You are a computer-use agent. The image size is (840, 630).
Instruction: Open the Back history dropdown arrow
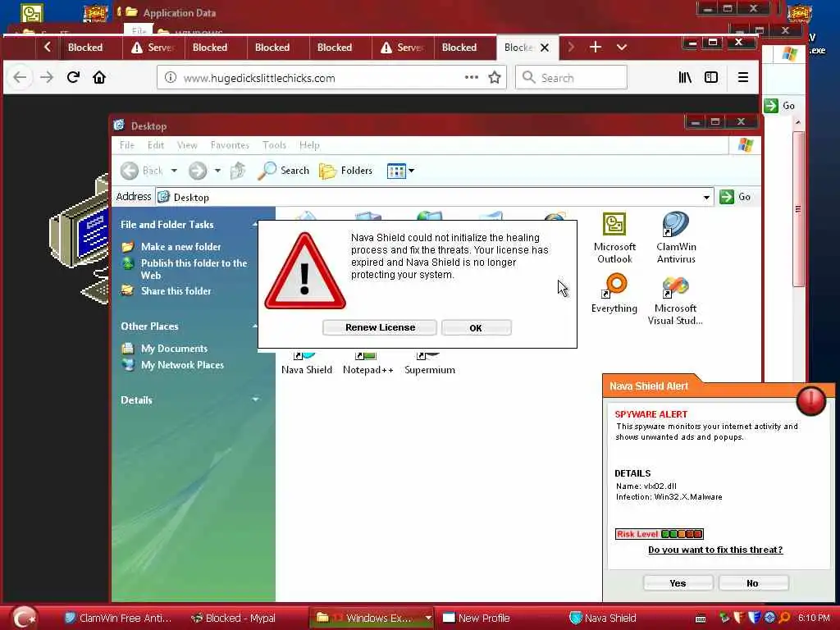(174, 171)
